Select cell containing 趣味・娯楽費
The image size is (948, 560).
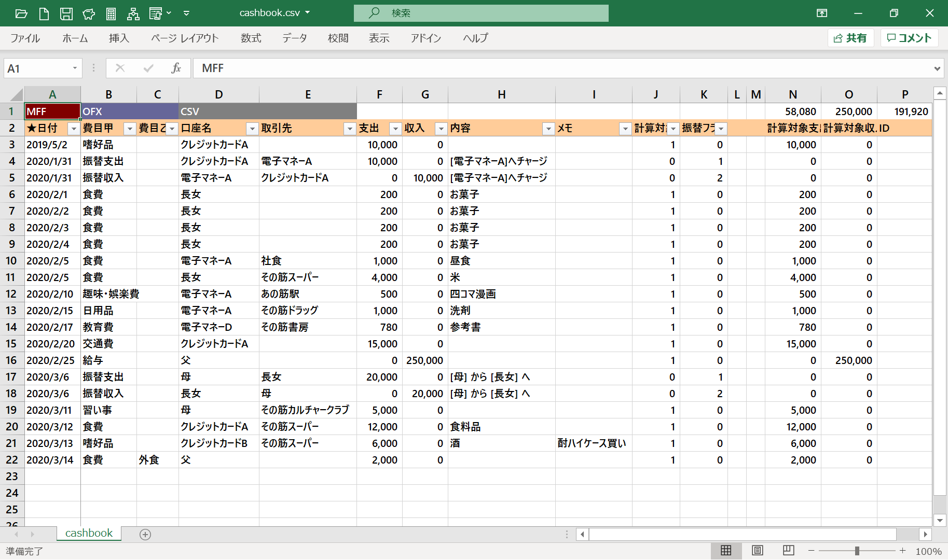pos(109,294)
